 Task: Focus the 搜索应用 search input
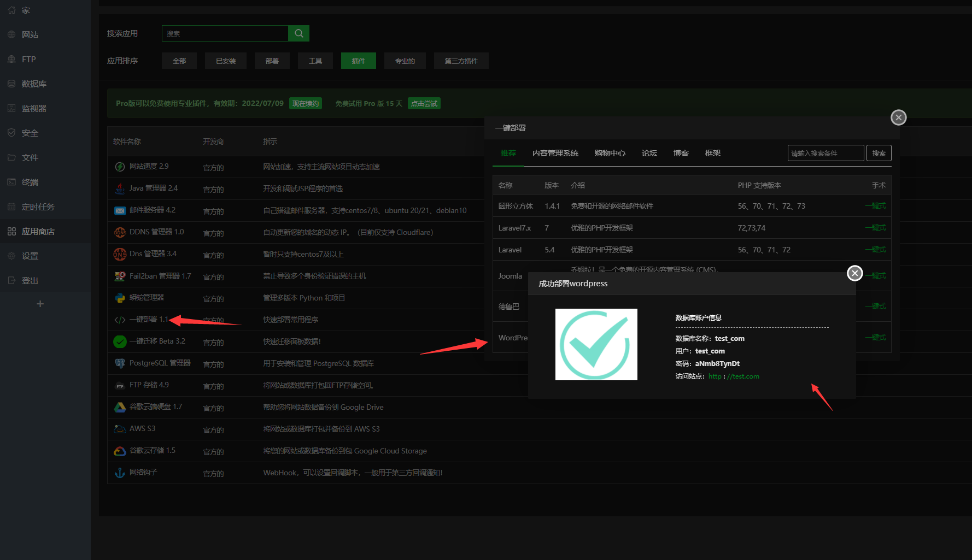click(225, 33)
